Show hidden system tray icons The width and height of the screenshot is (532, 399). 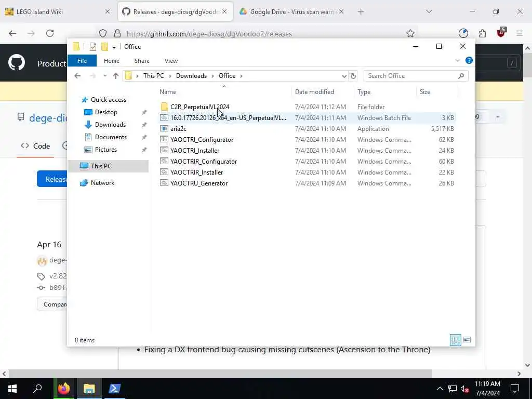440,389
